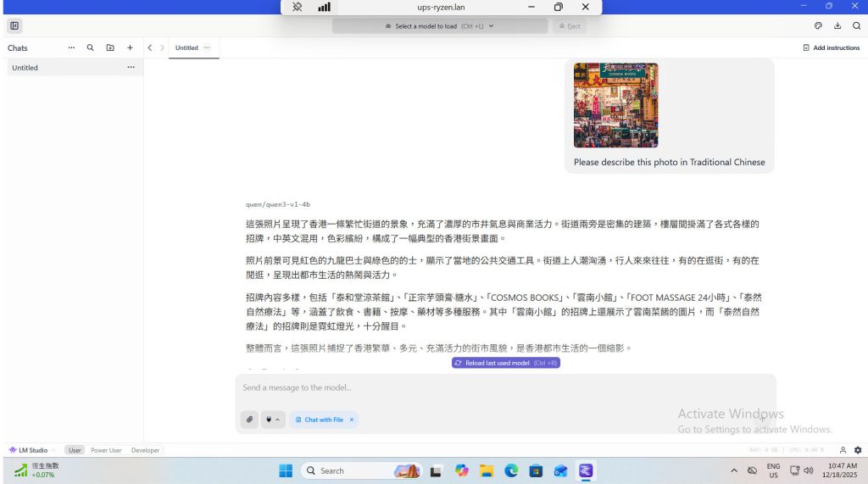
Task: Create a new chat folder
Action: pyautogui.click(x=110, y=48)
